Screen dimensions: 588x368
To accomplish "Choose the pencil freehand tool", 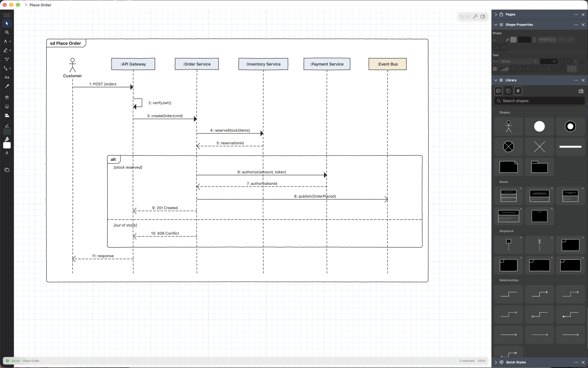I will click(5, 50).
